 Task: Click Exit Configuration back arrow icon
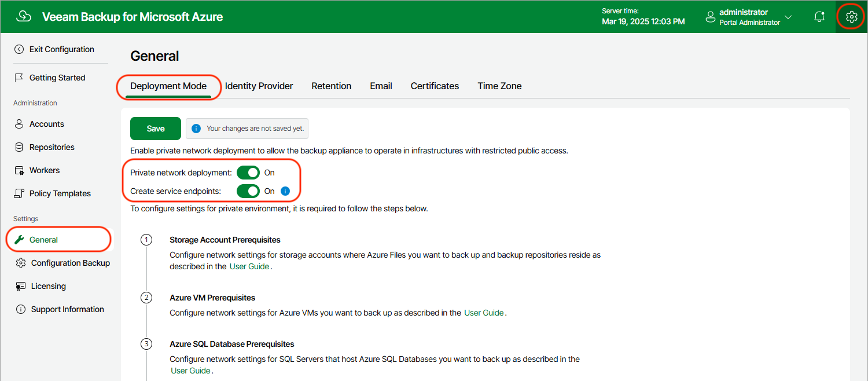click(x=19, y=49)
